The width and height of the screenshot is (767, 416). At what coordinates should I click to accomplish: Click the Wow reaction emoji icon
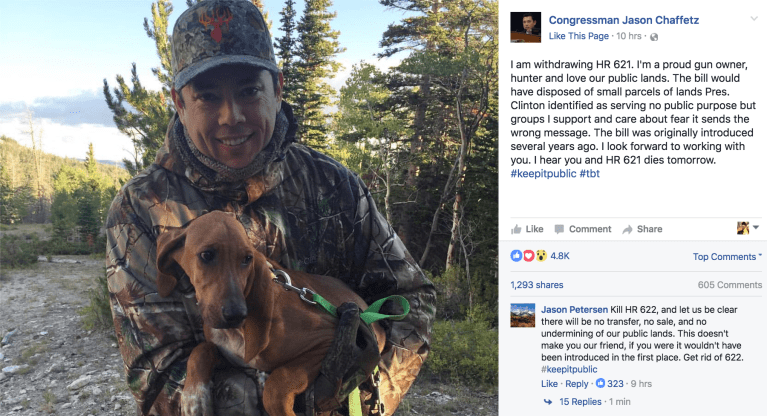click(541, 256)
